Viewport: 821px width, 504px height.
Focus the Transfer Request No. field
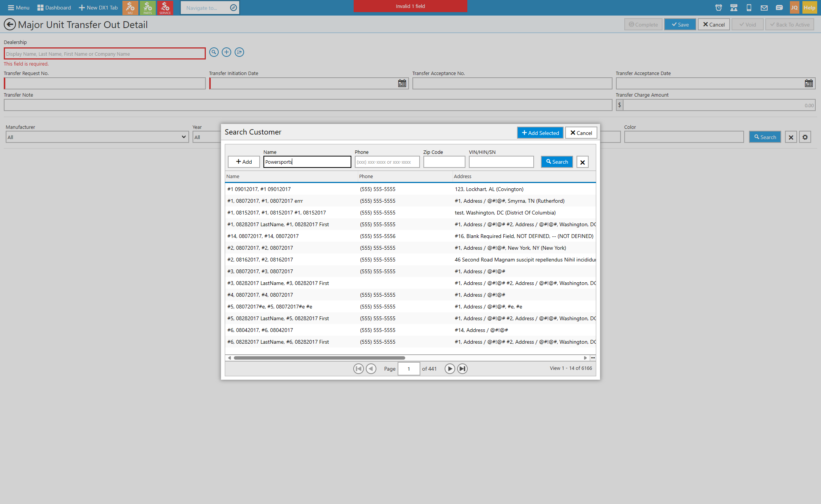[x=105, y=83]
